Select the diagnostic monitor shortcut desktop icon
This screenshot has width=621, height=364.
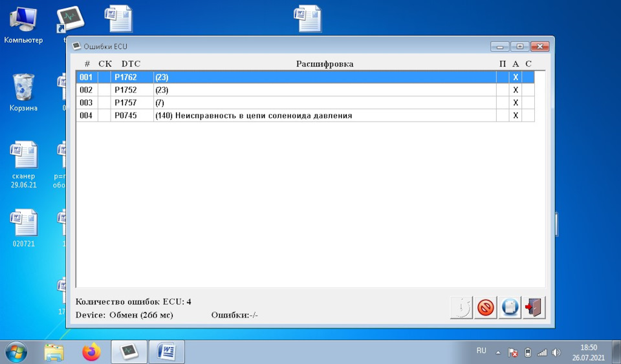point(70,20)
